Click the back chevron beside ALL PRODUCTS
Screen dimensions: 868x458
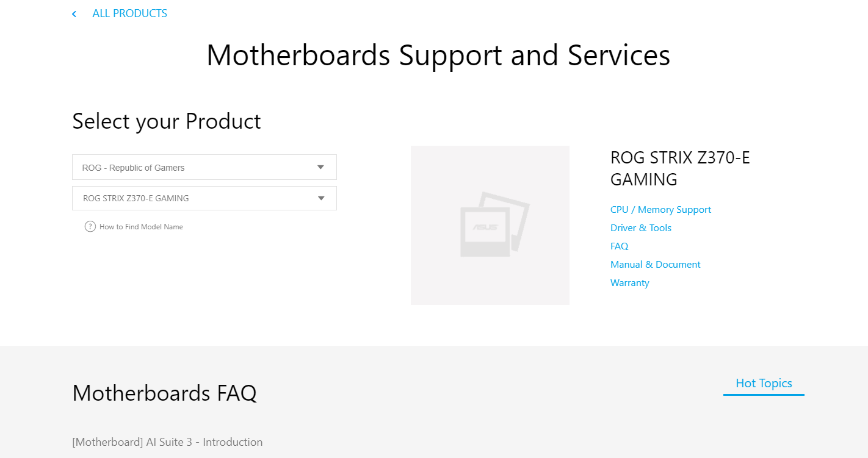pos(74,14)
